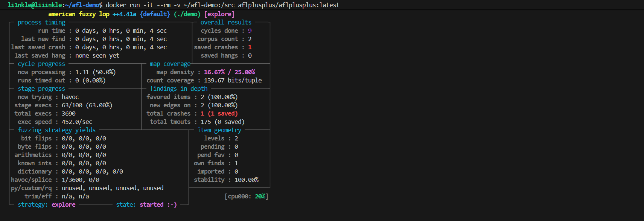Viewport: 644px width, 221px height.
Task: Click the 'fuzzing strategy yields' header
Action: tap(56, 130)
